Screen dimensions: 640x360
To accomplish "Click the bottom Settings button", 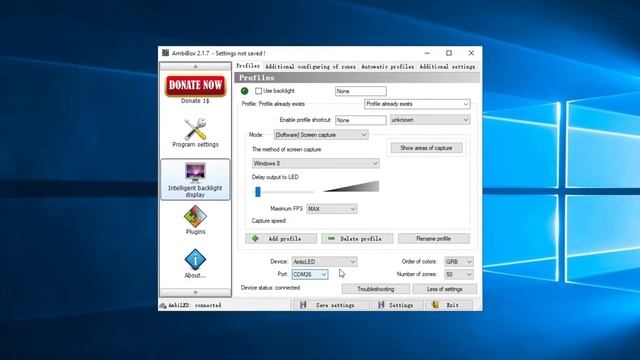I will (x=398, y=305).
